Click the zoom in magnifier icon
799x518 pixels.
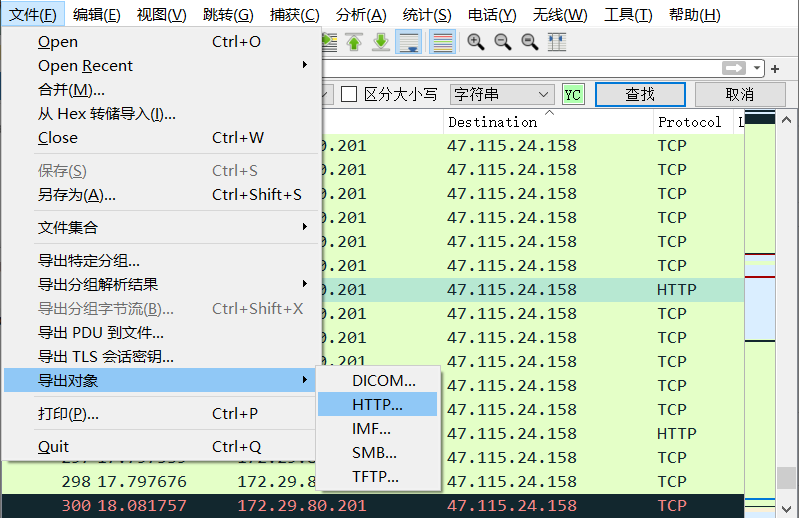point(476,42)
